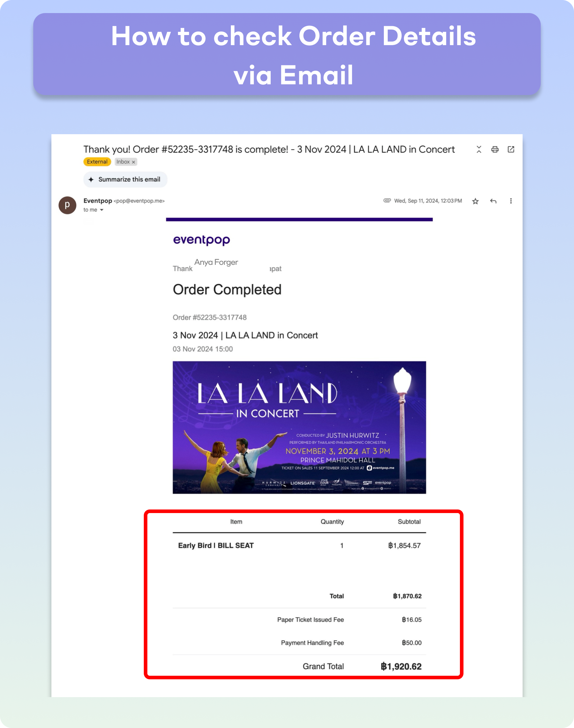Open email in new window icon
574x728 pixels.
click(511, 149)
